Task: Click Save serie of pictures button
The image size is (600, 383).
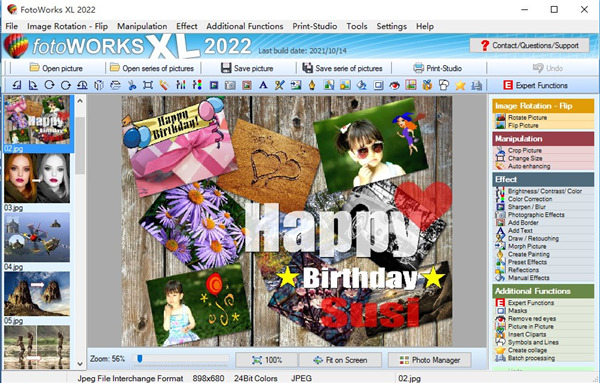Action: 342,68
